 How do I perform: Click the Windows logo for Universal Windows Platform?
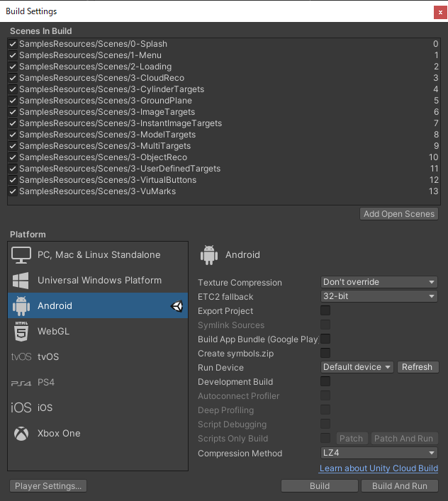(x=21, y=280)
